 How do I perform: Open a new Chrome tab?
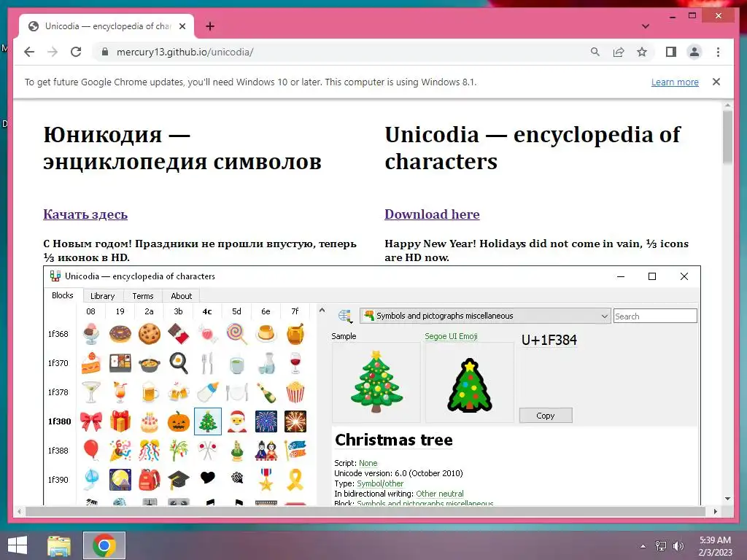tap(210, 26)
